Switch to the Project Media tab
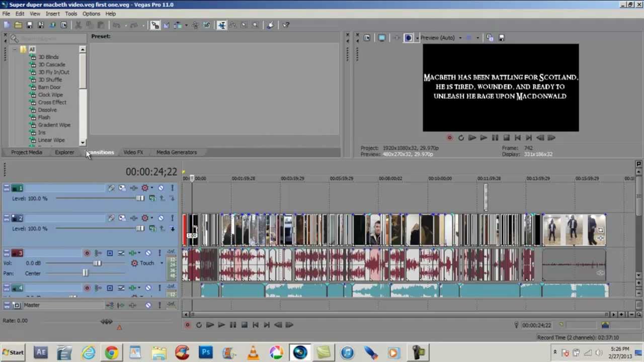Viewport: 644px width, 362px height. [x=27, y=152]
